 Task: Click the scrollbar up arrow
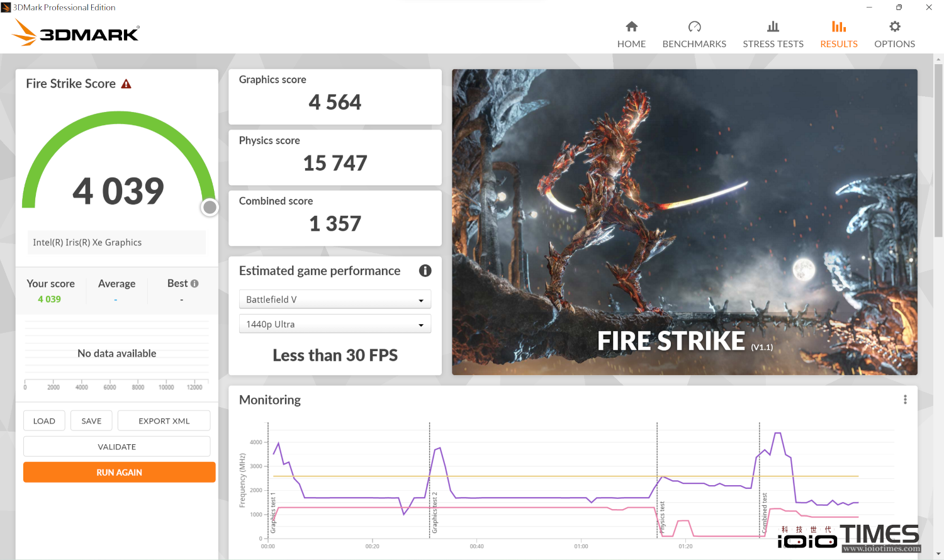tap(938, 59)
